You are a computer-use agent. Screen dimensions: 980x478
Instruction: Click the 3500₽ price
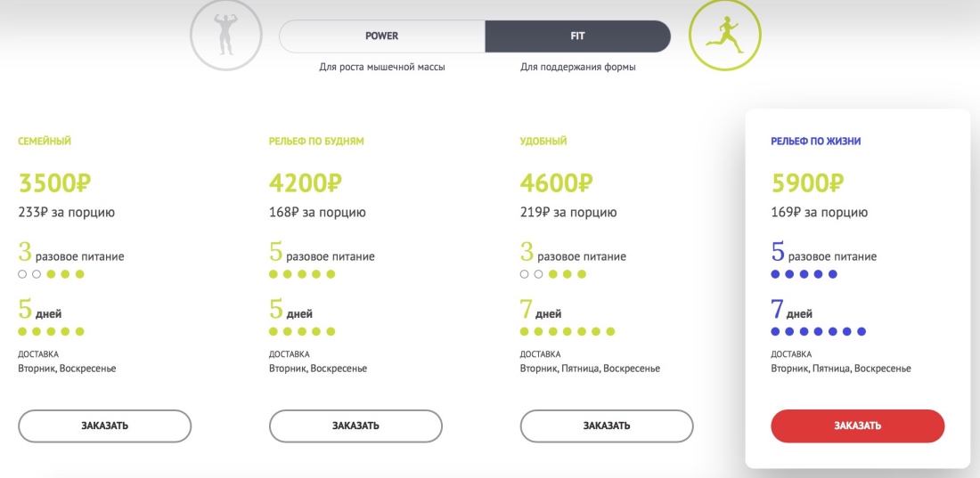(x=55, y=183)
